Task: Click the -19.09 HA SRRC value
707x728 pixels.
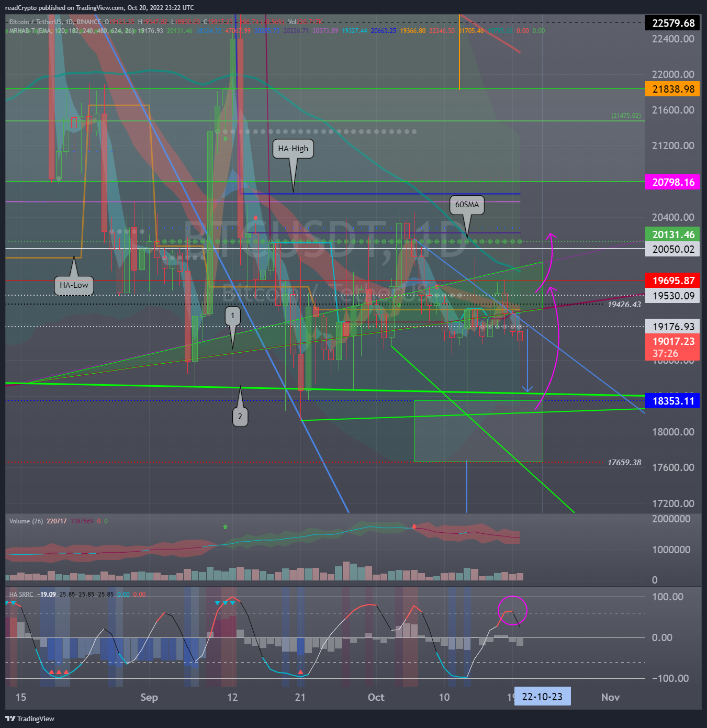Action: (x=47, y=595)
